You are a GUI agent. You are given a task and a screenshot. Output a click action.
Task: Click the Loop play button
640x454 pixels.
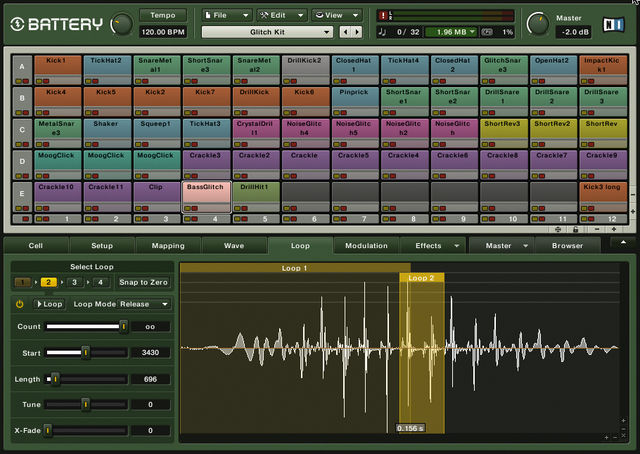[x=49, y=304]
